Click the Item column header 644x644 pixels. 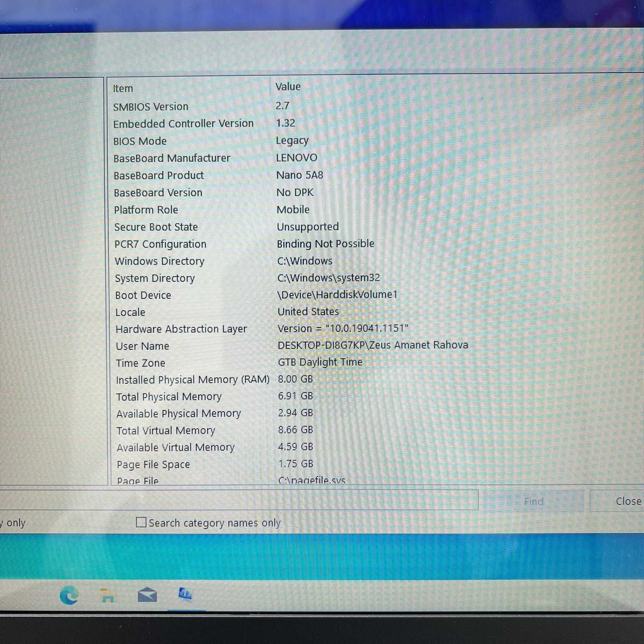tap(123, 88)
